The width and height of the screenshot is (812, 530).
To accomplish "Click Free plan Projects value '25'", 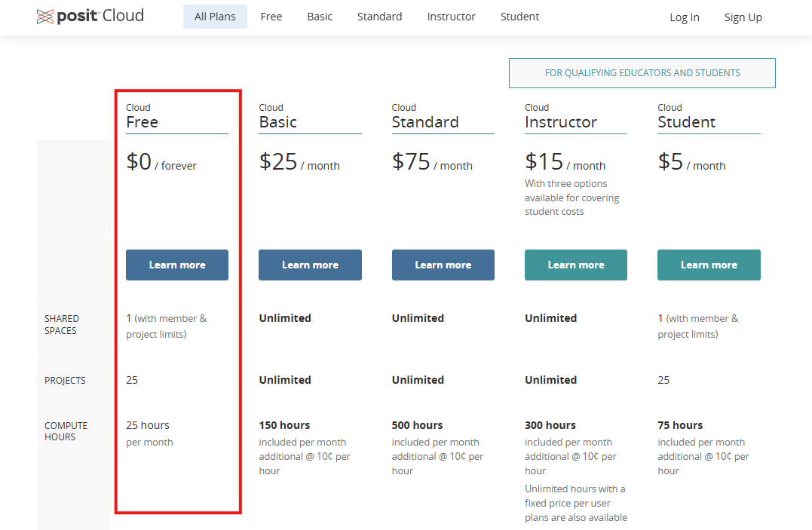I will click(x=132, y=380).
